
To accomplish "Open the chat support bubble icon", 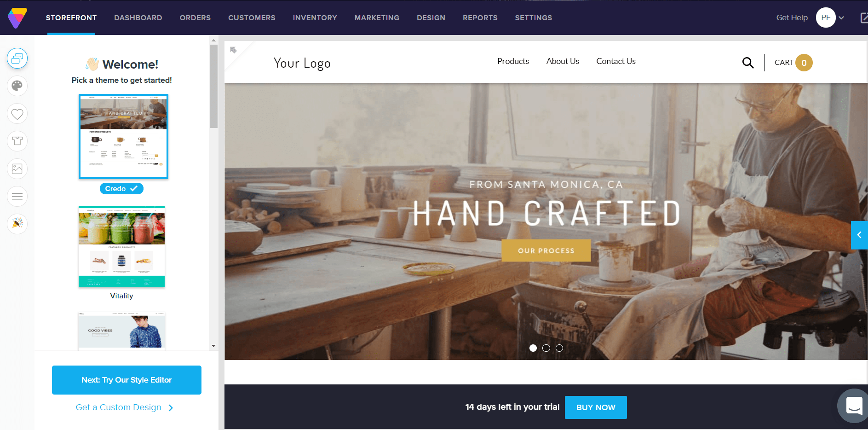I will pyautogui.click(x=854, y=406).
